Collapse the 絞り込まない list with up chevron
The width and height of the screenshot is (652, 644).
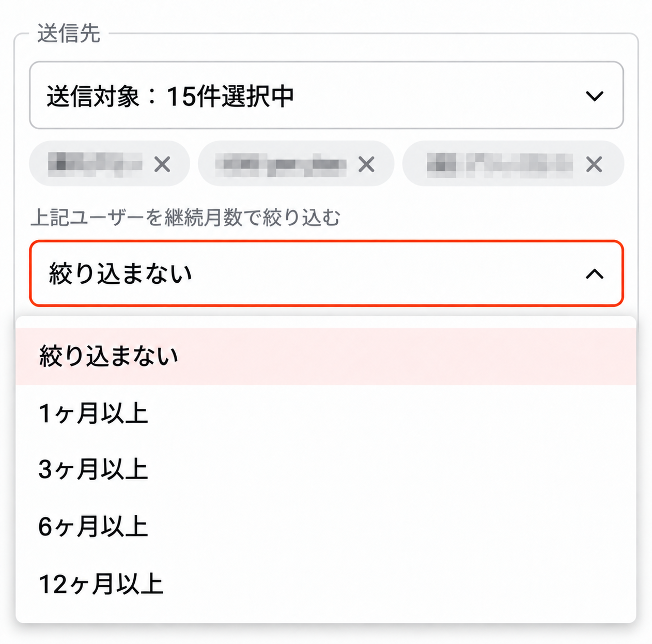pos(595,273)
